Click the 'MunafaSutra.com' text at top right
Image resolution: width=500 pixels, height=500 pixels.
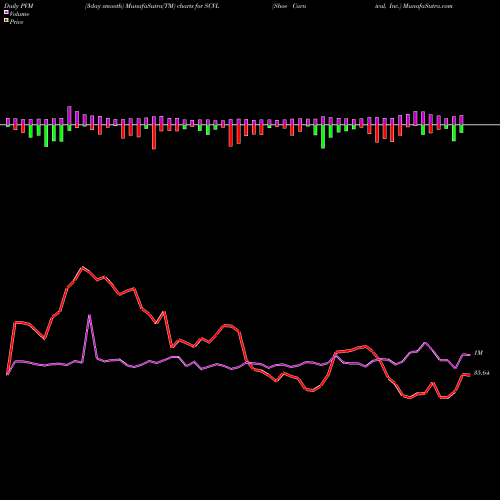pos(428,6)
